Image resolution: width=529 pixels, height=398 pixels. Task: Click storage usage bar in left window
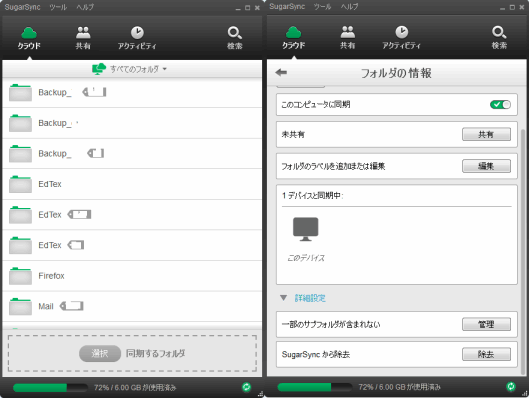pyautogui.click(x=50, y=388)
